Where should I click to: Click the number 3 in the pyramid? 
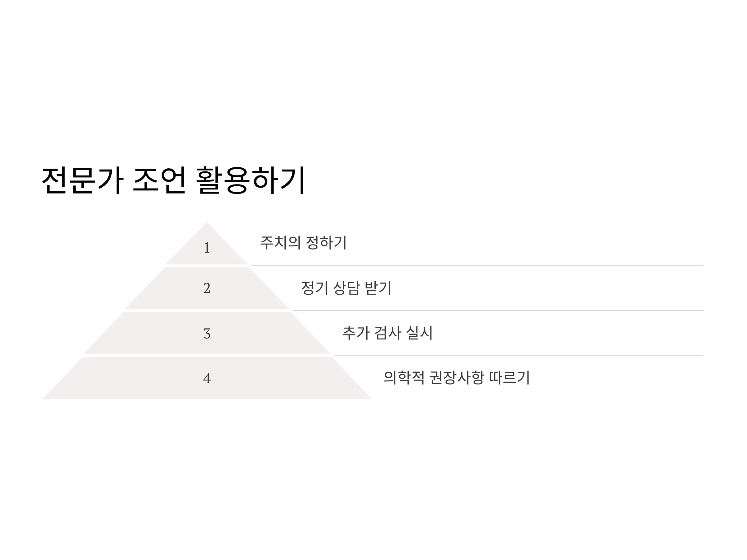click(207, 334)
